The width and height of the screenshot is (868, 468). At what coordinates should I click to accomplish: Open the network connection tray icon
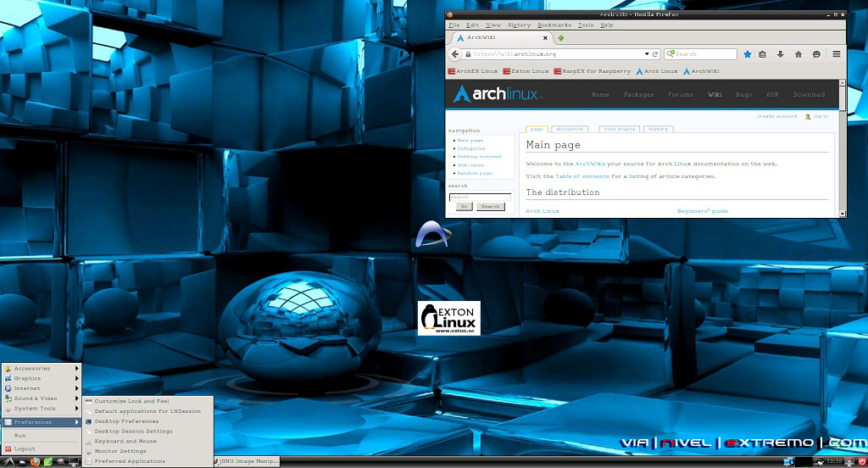tap(819, 462)
